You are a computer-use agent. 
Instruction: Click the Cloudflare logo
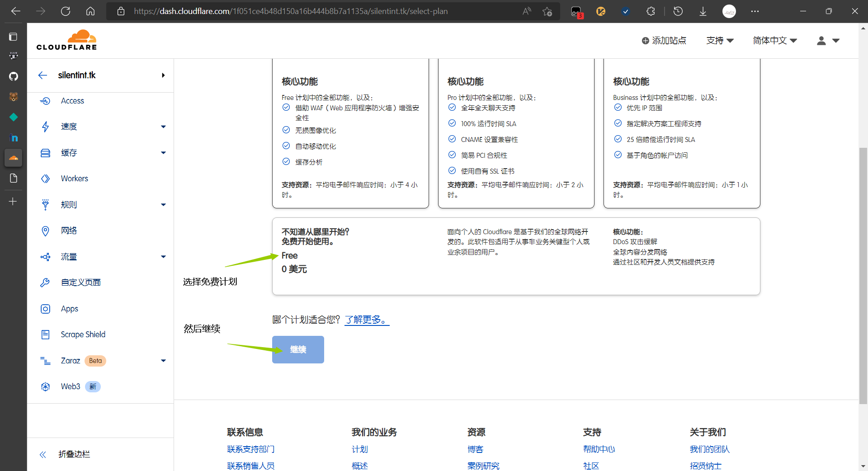coord(67,40)
